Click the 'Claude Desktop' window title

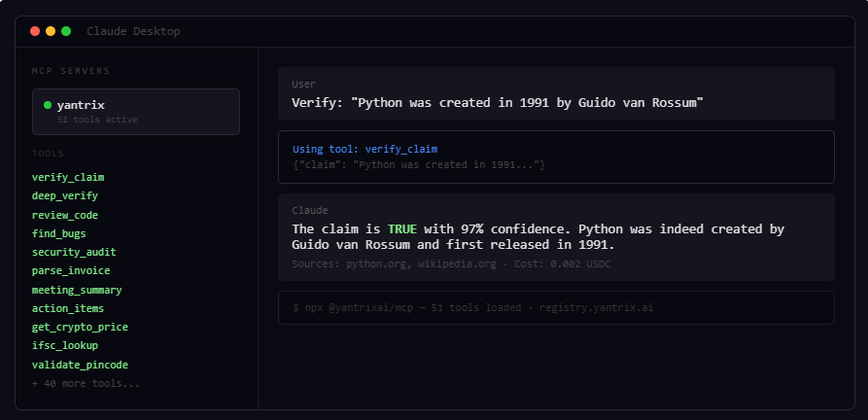click(x=133, y=31)
